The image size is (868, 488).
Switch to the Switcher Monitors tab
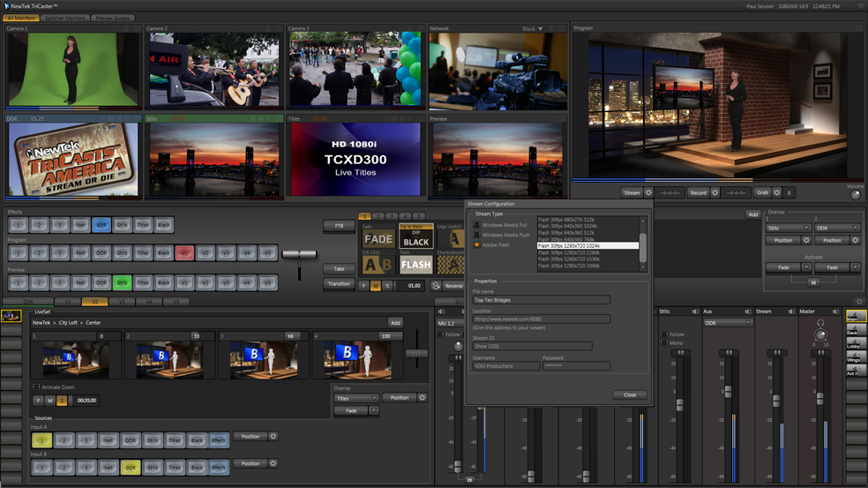click(66, 18)
